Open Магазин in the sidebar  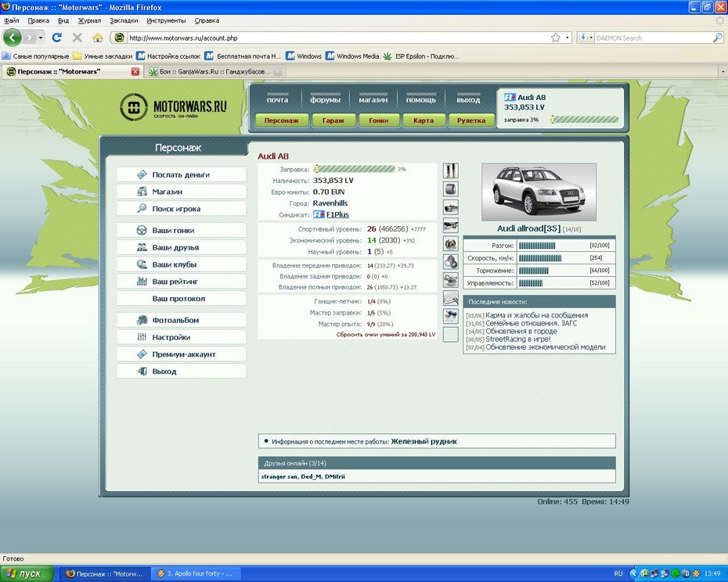pos(182,192)
